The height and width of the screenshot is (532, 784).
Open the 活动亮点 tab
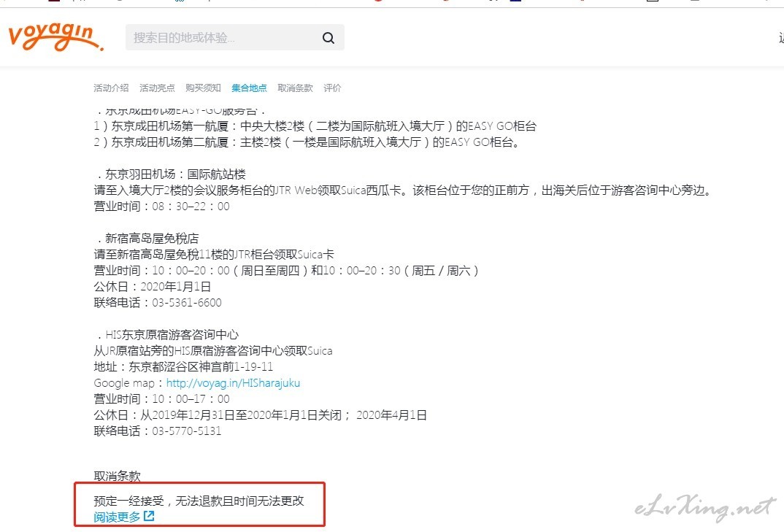pyautogui.click(x=157, y=88)
